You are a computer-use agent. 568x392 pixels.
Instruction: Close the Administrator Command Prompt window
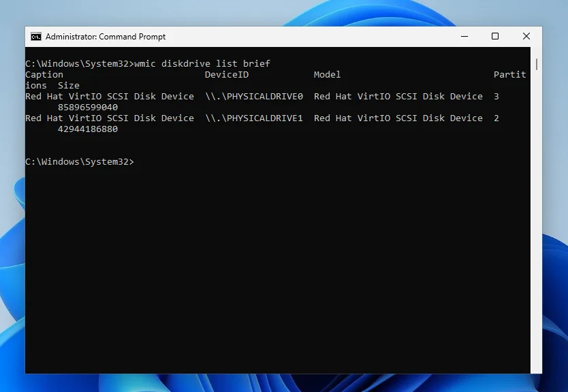pyautogui.click(x=526, y=36)
